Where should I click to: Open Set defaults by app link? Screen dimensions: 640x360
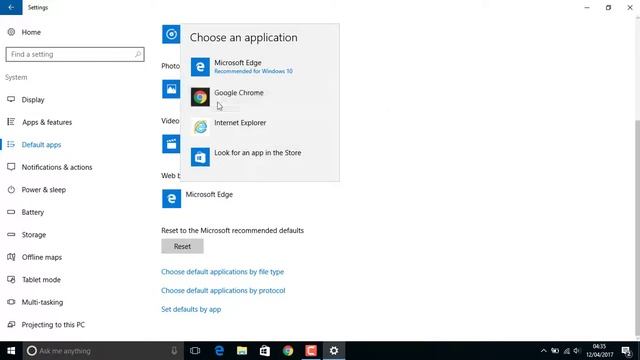pos(191,309)
